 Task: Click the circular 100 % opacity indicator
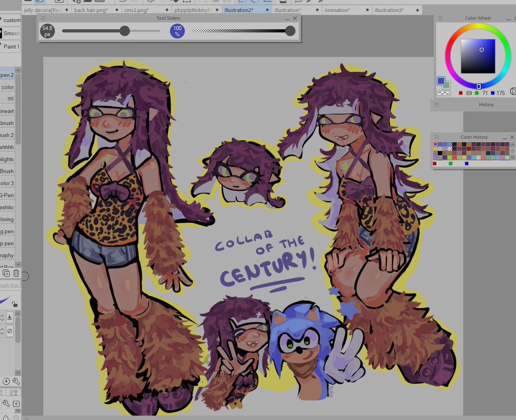pyautogui.click(x=177, y=31)
